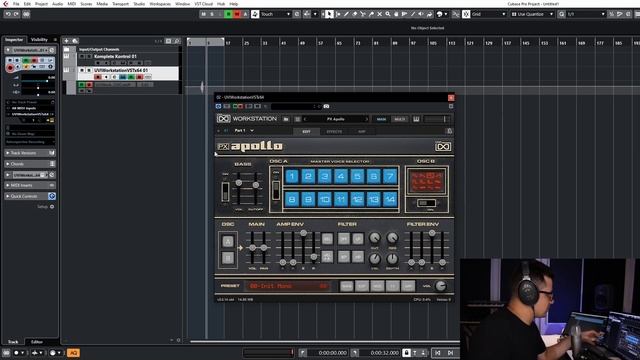Image resolution: width=640 pixels, height=360 pixels.
Task: Click the Add Track plus icon
Action: pyautogui.click(x=66, y=41)
